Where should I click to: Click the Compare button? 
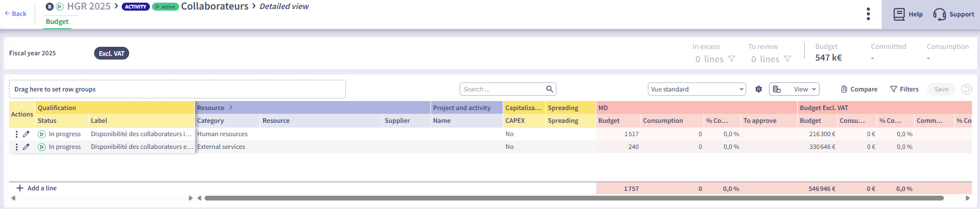tap(859, 89)
